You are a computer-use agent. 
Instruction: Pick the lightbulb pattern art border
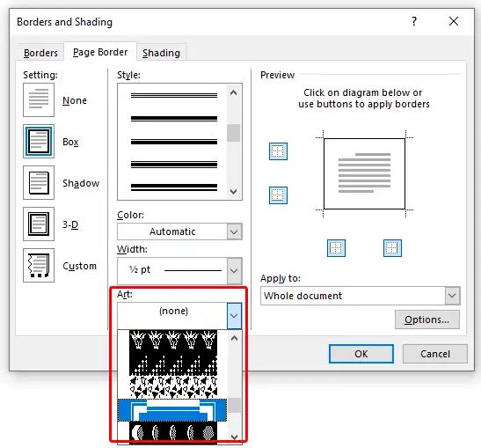tap(173, 341)
